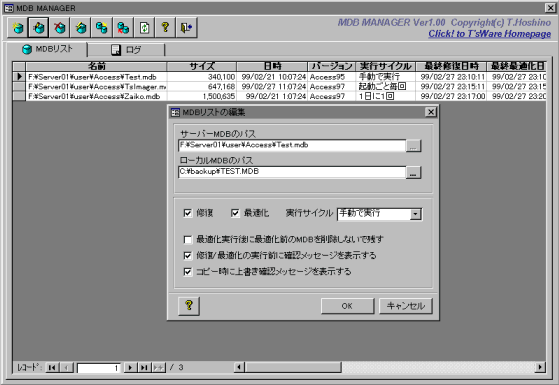Click the green refresh document toolbar icon
559x385 pixels.
point(144,27)
